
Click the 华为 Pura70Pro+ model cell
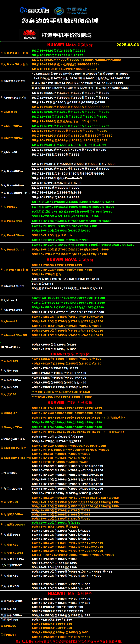[x=16, y=235]
